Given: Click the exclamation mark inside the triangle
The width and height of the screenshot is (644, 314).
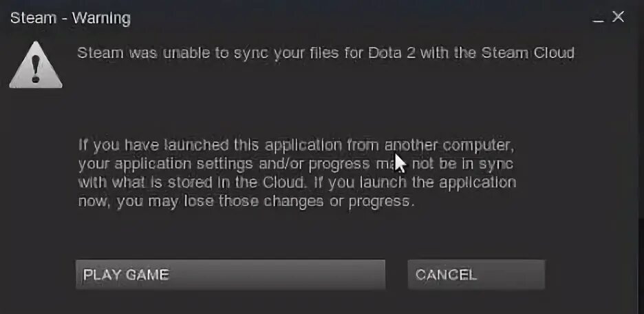Looking at the screenshot, I should pyautogui.click(x=36, y=69).
